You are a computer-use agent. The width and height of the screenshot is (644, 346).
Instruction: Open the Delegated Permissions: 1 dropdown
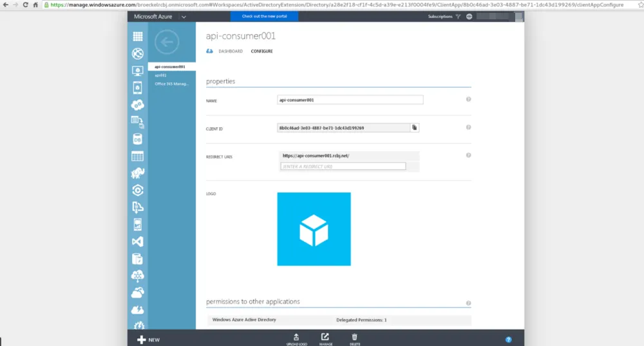coord(361,320)
